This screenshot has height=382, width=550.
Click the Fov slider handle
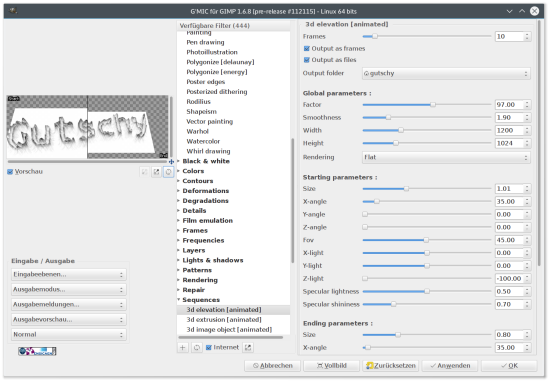coord(426,240)
